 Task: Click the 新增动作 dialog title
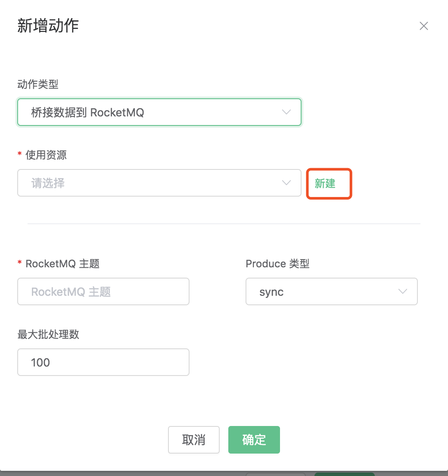[48, 26]
